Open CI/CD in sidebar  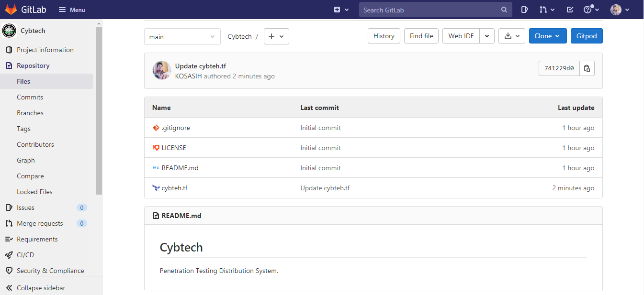[x=25, y=255]
